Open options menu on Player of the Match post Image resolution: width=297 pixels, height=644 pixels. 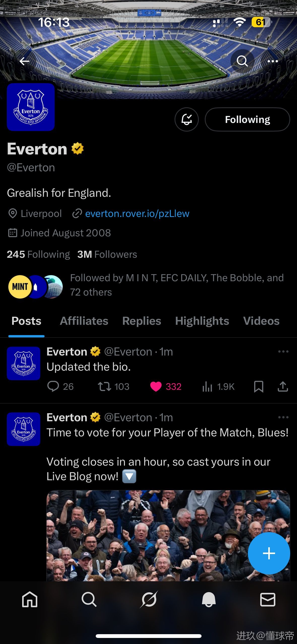click(283, 417)
